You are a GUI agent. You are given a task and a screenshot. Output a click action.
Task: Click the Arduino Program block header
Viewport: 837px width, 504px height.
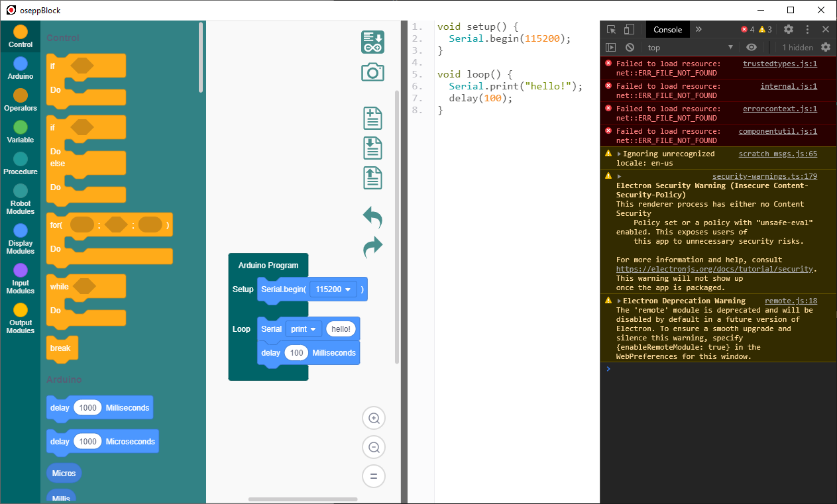point(268,266)
